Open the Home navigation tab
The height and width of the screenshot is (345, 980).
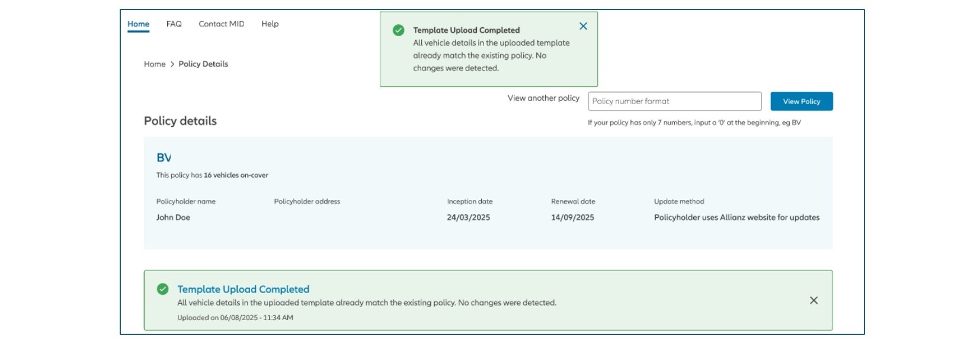pos(138,24)
